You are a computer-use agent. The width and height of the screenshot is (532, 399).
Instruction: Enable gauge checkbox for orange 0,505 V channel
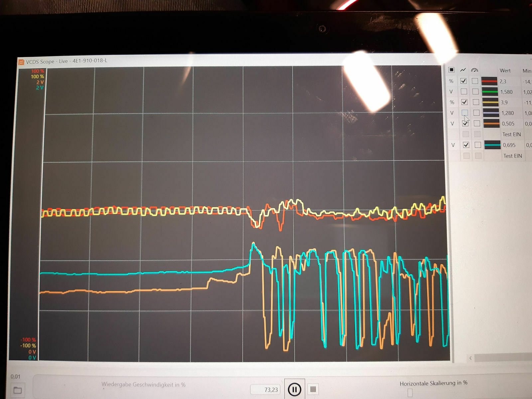pyautogui.click(x=477, y=123)
